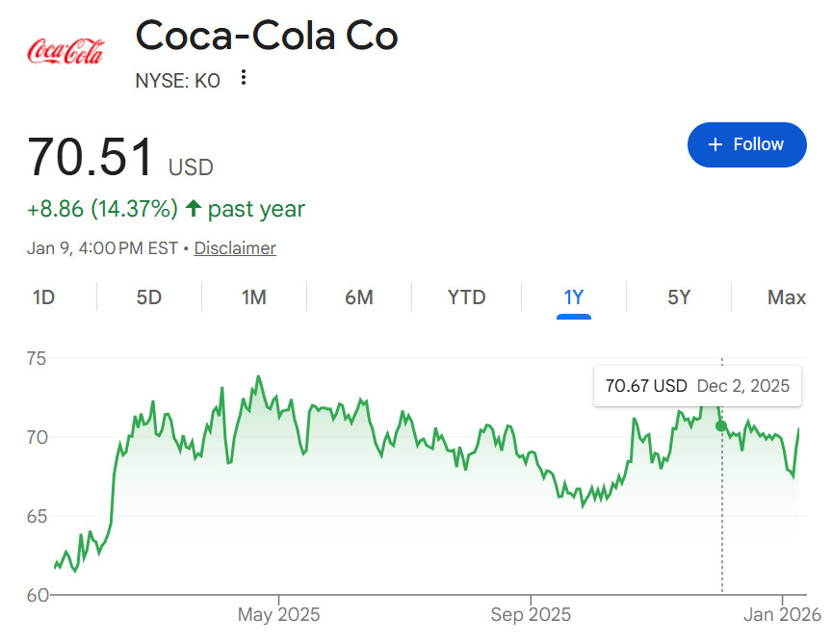The width and height of the screenshot is (832, 644).
Task: Click the Coca-Cola logo icon
Action: click(65, 51)
